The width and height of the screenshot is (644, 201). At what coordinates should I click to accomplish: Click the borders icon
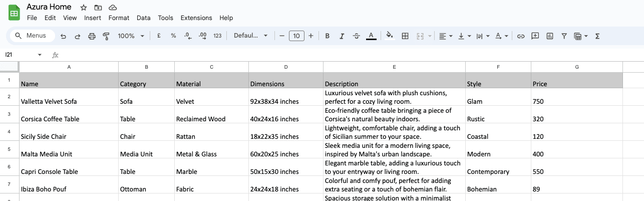point(406,36)
